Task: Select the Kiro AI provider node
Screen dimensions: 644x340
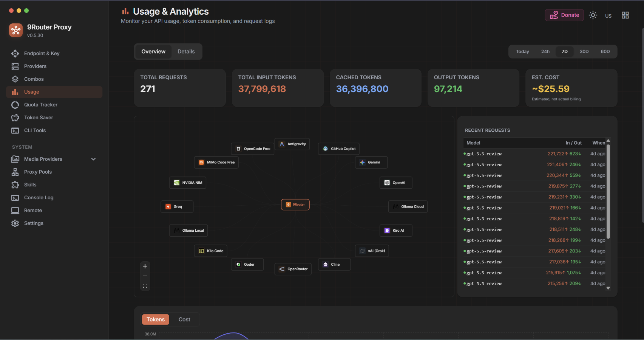Action: pos(396,231)
